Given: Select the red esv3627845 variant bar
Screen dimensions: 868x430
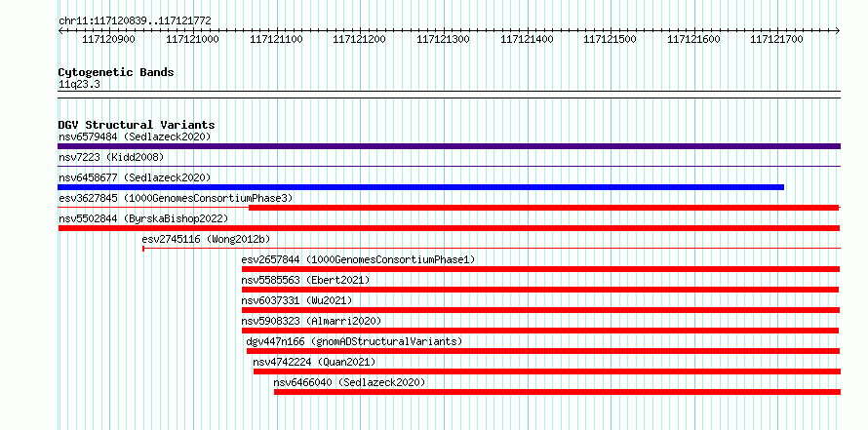Looking at the screenshot, I should [x=544, y=208].
